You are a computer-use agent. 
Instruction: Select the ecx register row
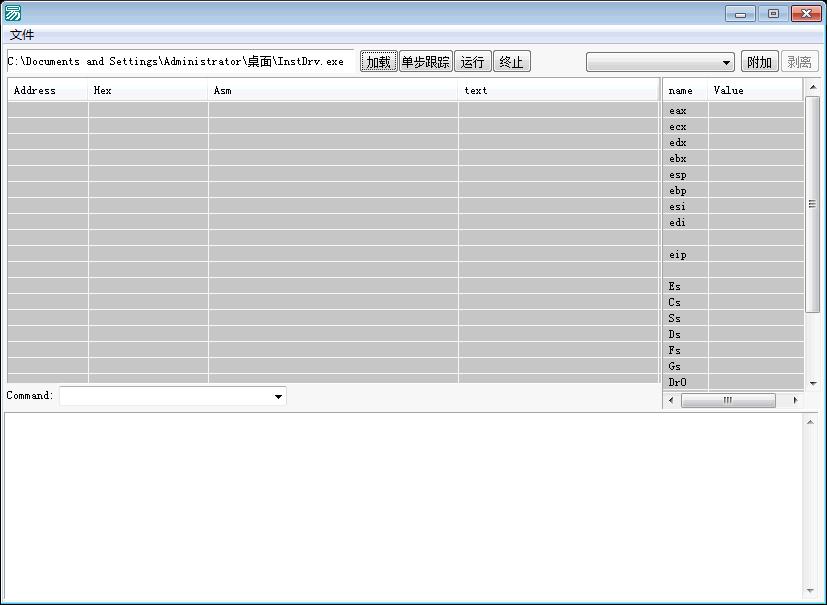(x=733, y=126)
